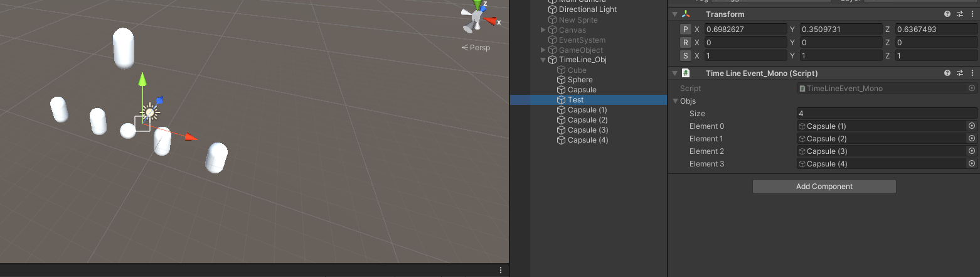Collapse the Transform component foldout
980x277 pixels.
(x=674, y=14)
